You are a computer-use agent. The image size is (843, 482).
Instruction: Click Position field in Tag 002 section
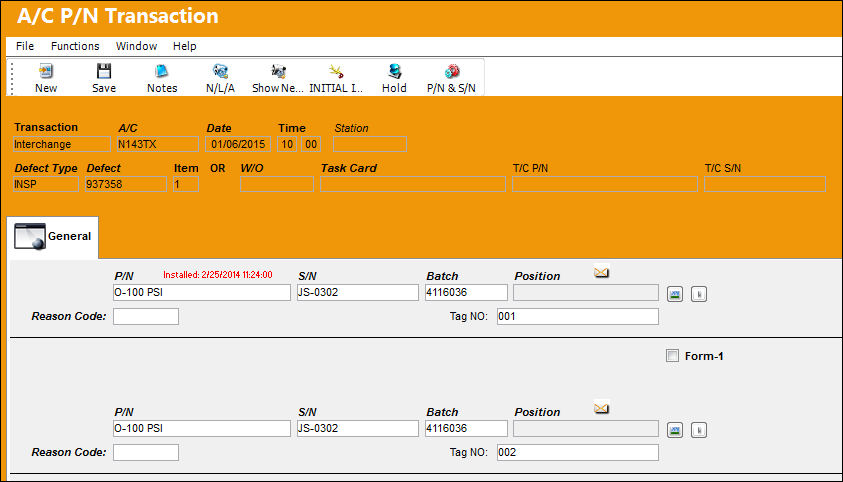coord(586,428)
